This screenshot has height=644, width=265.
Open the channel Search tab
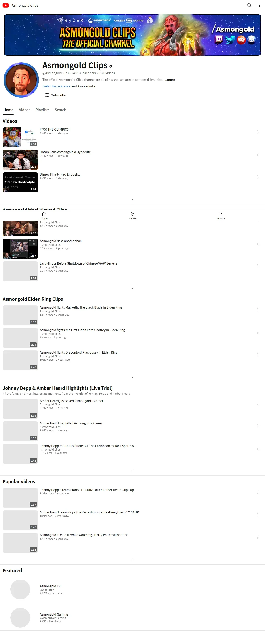(x=61, y=110)
